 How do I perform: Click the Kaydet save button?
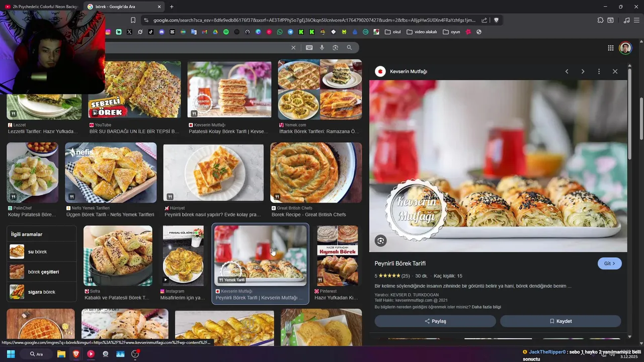(560, 321)
